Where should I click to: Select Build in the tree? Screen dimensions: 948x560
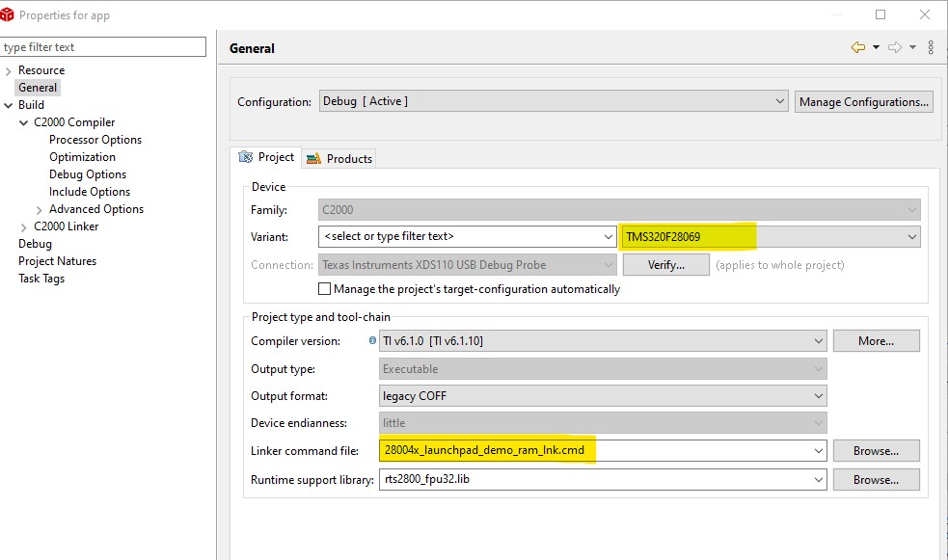[31, 104]
